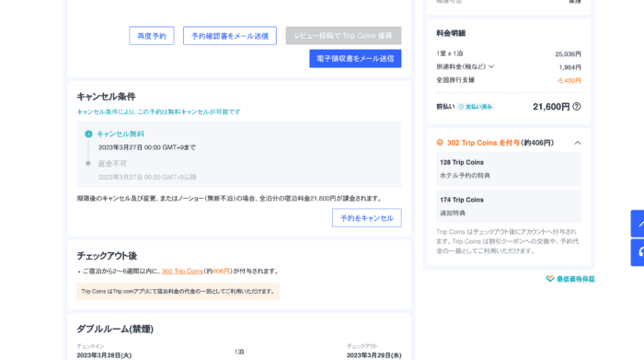The width and height of the screenshot is (644, 360).
Task: Open the 302 Trip Coins link
Action: click(x=182, y=272)
